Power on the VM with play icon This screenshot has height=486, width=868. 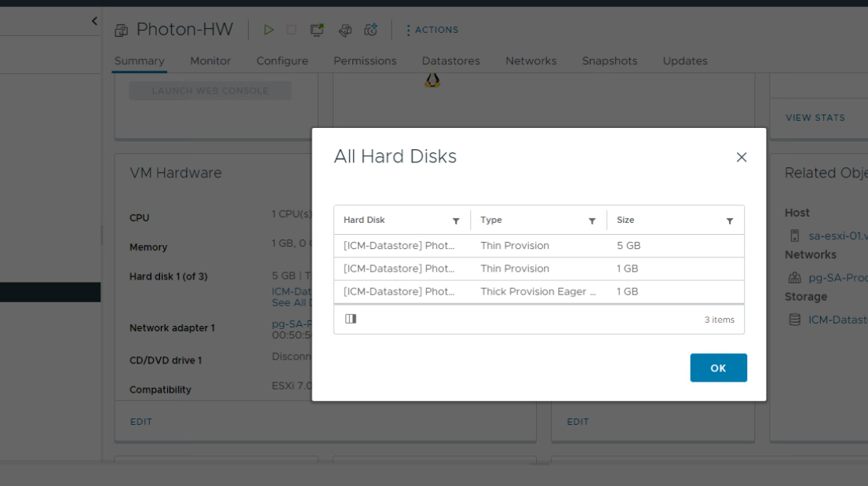coord(268,30)
